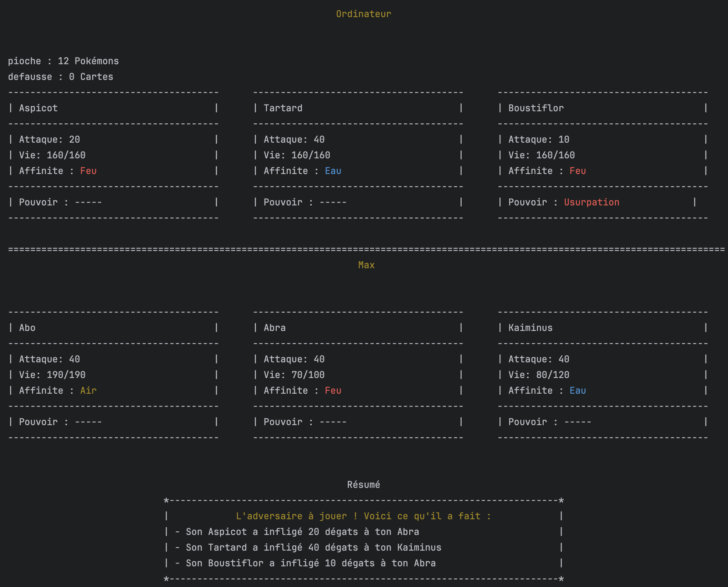The width and height of the screenshot is (728, 587).
Task: Click Tartard's Attaque 40 line
Action: (x=294, y=139)
